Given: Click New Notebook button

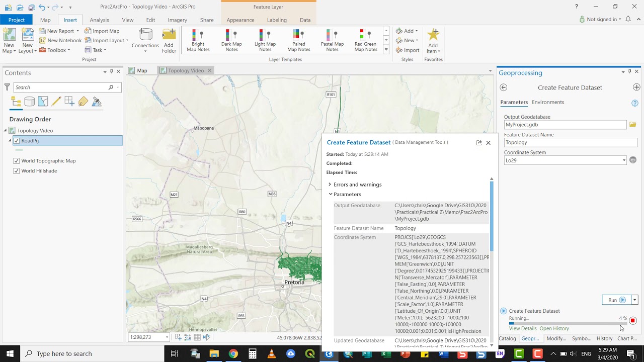Looking at the screenshot, I should point(60,41).
